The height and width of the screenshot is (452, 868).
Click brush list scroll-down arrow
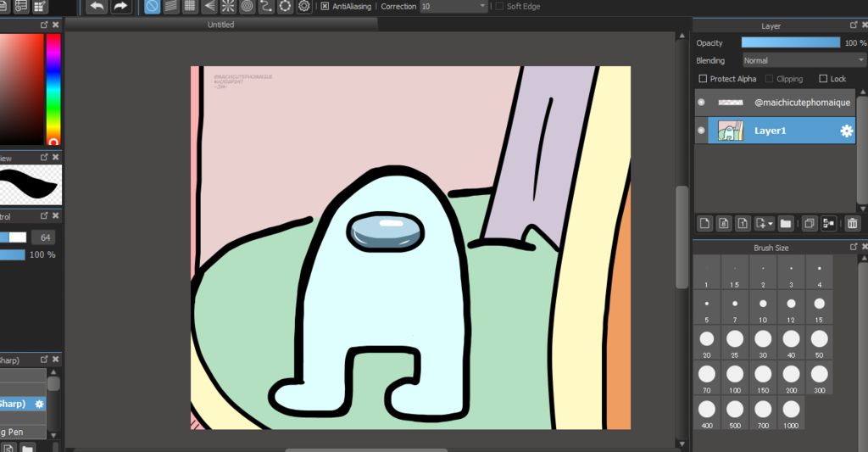point(53,435)
